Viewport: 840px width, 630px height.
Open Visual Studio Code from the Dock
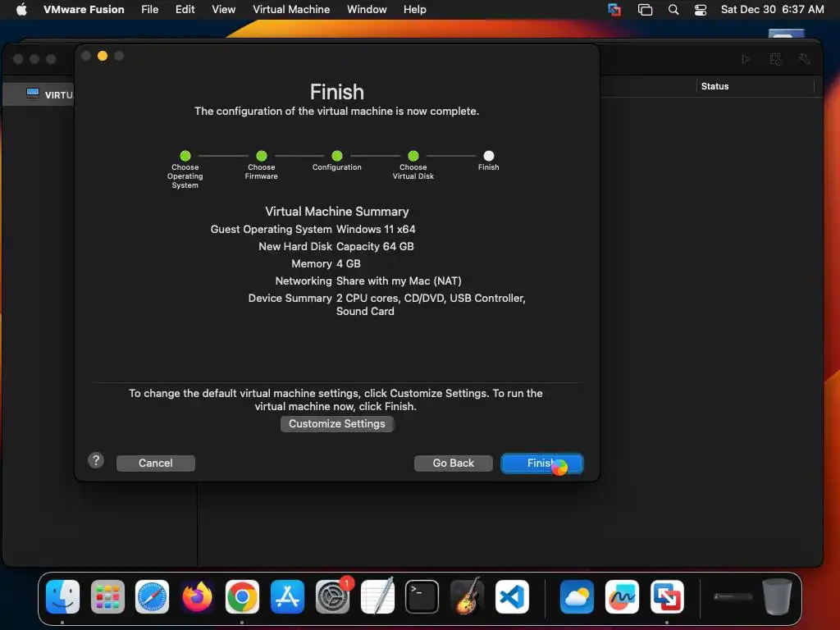click(x=512, y=596)
